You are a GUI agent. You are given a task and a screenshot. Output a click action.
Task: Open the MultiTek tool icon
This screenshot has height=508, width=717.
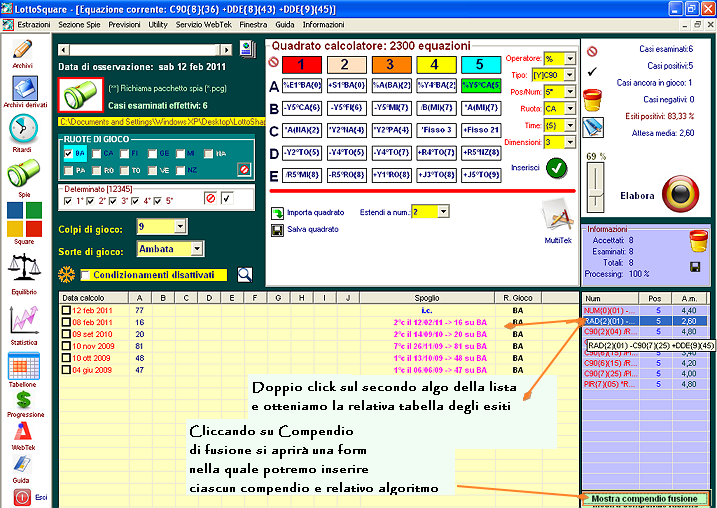click(557, 217)
